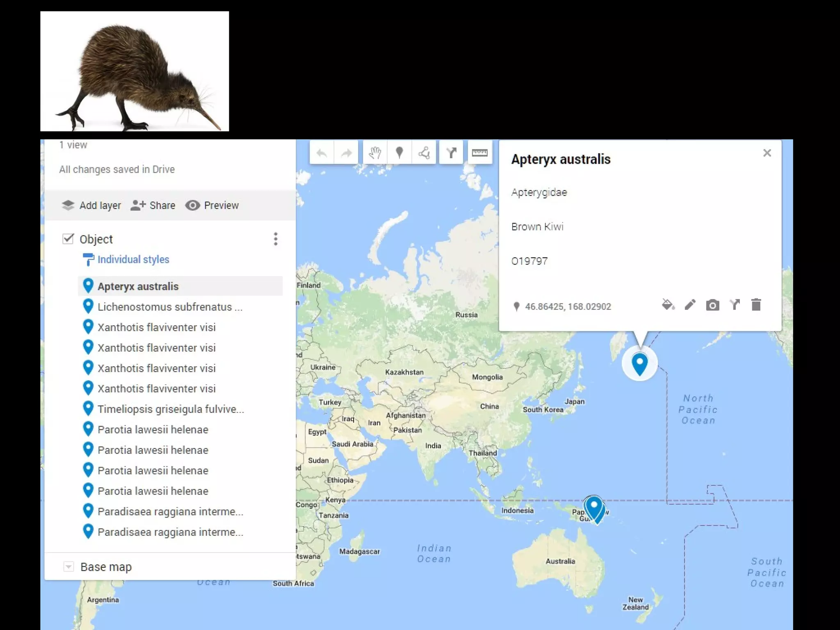Click the undo arrow in map toolbar
The height and width of the screenshot is (630, 840).
click(322, 153)
